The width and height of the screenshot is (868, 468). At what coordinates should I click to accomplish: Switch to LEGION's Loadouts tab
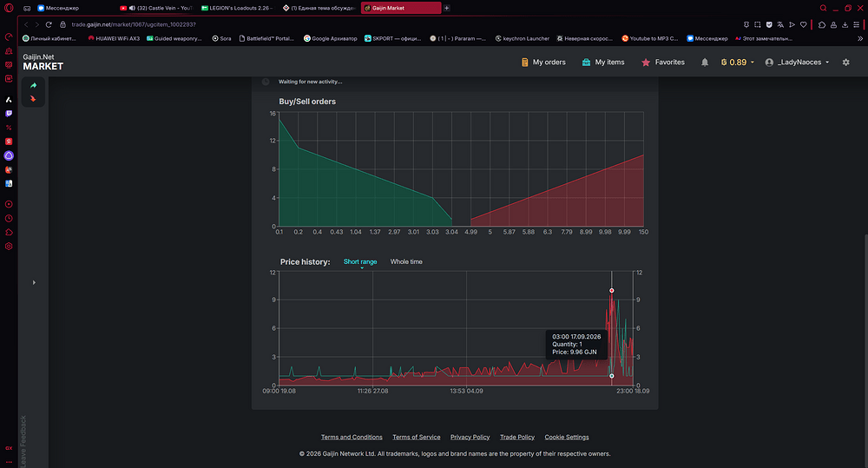(238, 8)
